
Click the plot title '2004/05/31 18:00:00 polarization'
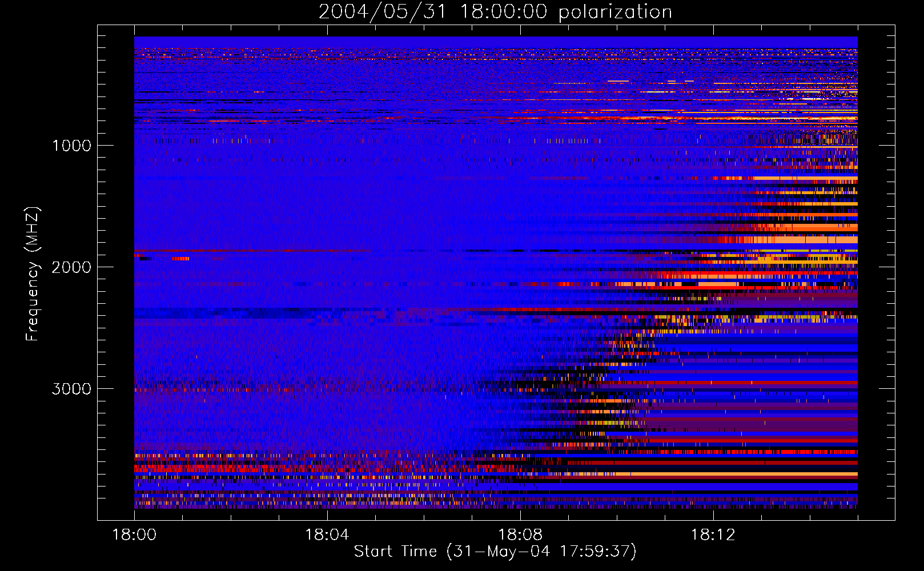(x=495, y=12)
